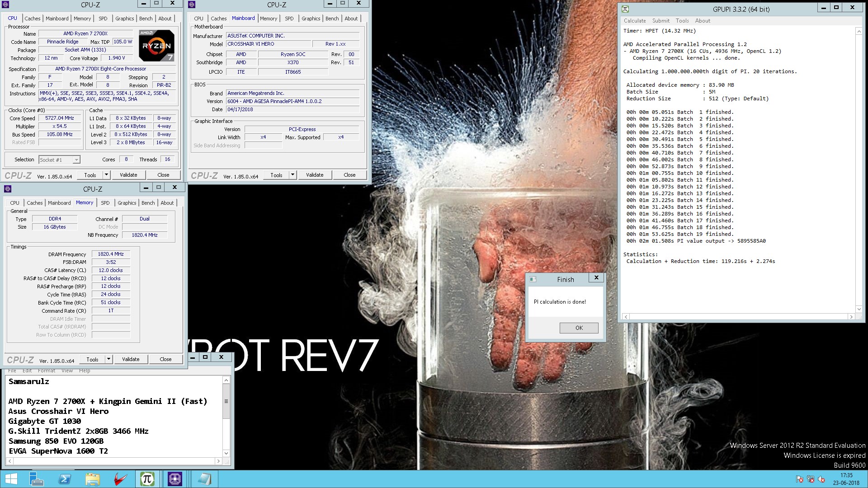Click Validate in CPU-Z Mainboard window
Screen dimensions: 868x488
[315, 175]
